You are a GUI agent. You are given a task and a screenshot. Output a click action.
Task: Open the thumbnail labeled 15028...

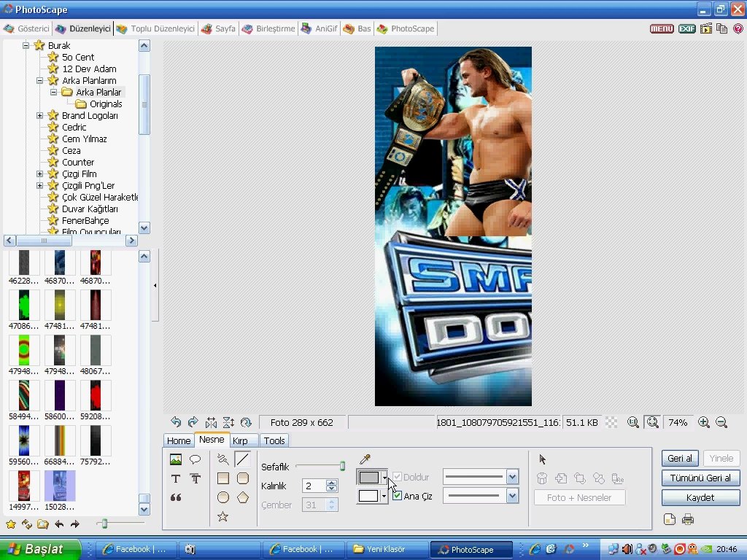pyautogui.click(x=60, y=486)
